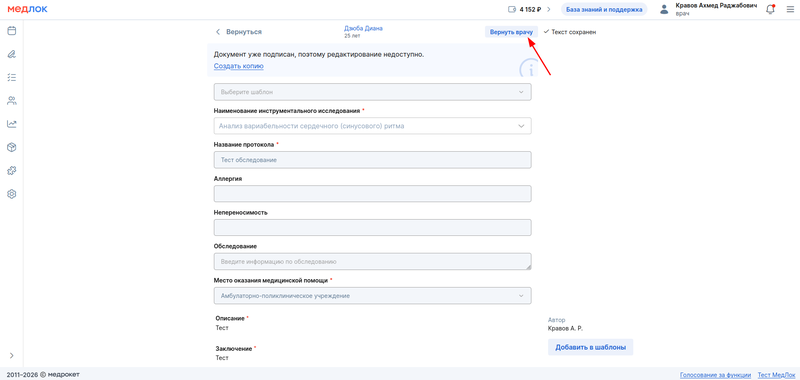
Task: Click the 'Аллергия' input field
Action: click(x=372, y=194)
